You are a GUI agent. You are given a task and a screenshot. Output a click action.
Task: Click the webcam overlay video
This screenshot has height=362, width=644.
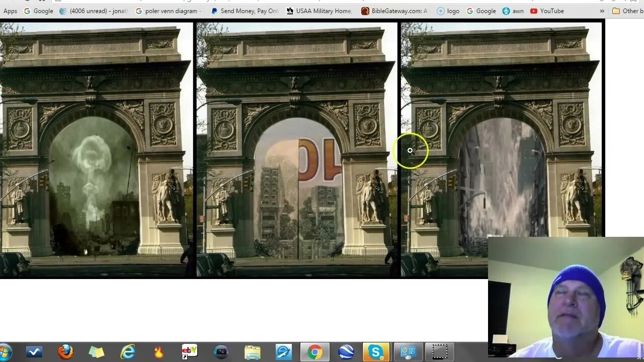coord(566,297)
